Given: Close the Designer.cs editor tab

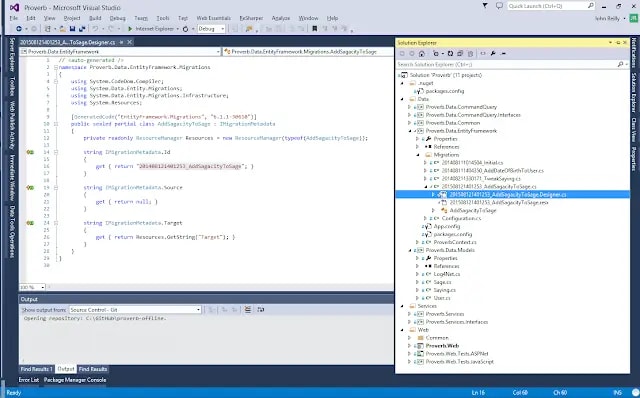Looking at the screenshot, I should [129, 42].
